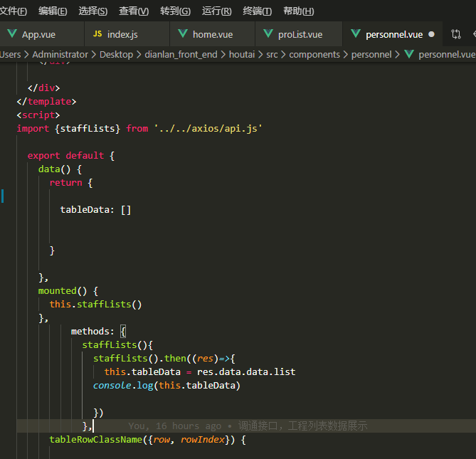Click the Vue icon on App.vue tab
Image resolution: width=476 pixels, height=459 pixels.
(12, 33)
